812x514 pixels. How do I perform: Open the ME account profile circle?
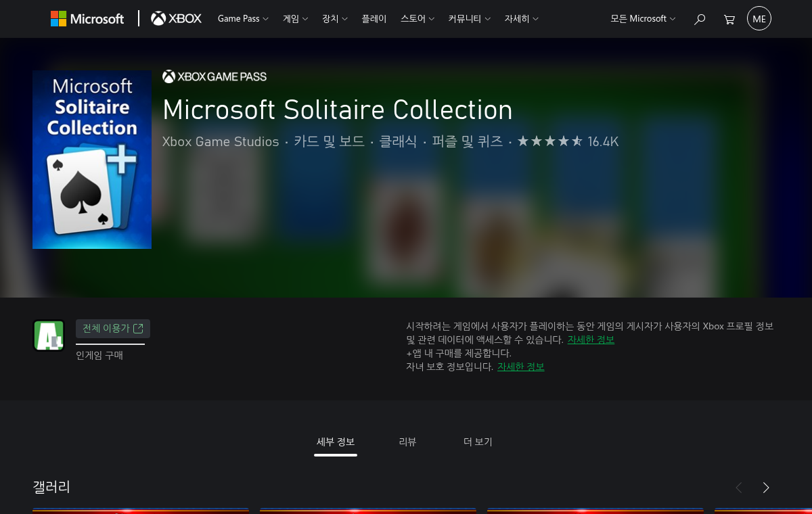click(x=759, y=19)
